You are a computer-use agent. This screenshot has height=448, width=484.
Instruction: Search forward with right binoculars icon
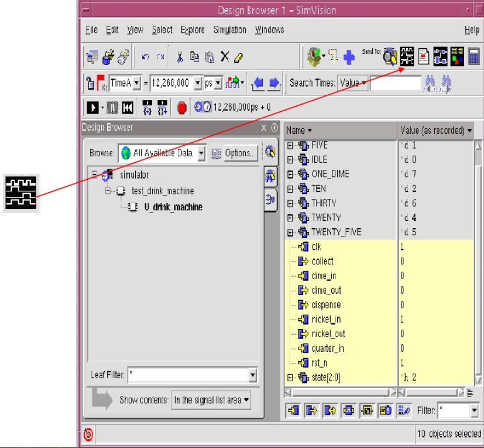pyautogui.click(x=446, y=83)
